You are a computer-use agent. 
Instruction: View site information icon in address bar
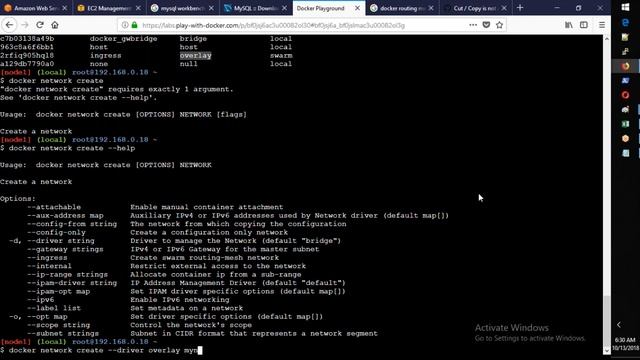(x=125, y=25)
